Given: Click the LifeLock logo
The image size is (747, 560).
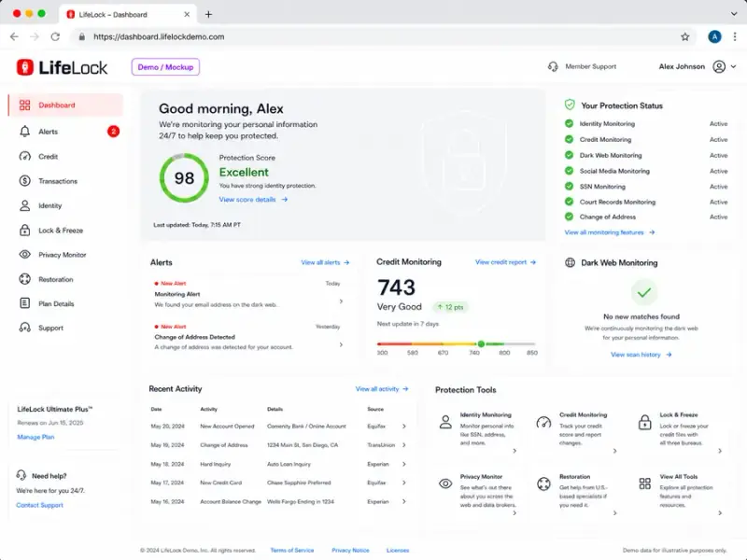Looking at the screenshot, I should (62, 67).
